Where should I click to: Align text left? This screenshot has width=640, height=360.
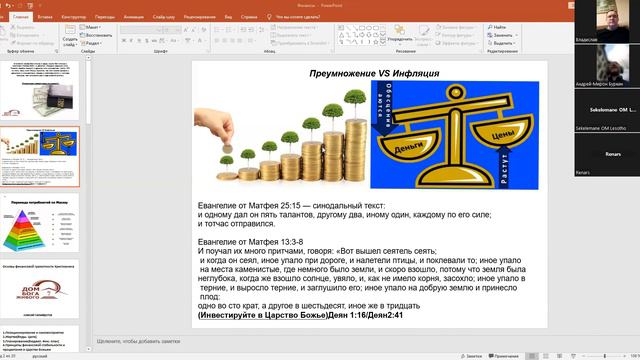click(x=217, y=40)
